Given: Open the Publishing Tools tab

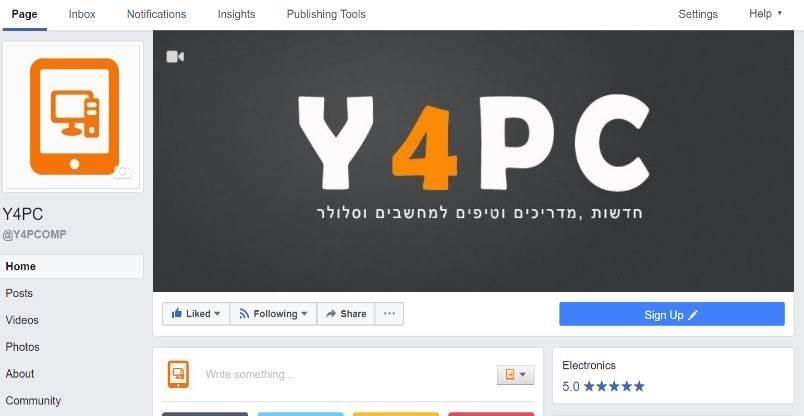Looking at the screenshot, I should [x=326, y=14].
